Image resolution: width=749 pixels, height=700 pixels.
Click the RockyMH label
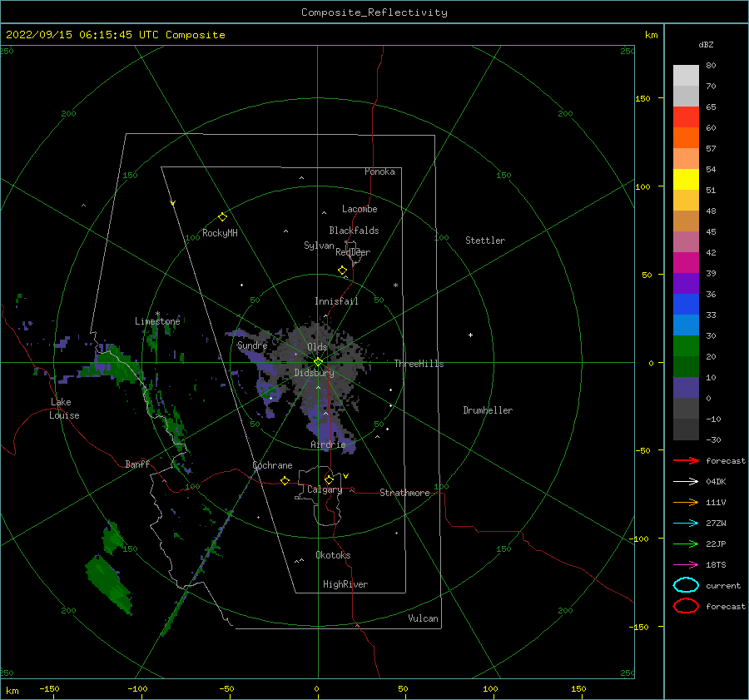(x=220, y=233)
